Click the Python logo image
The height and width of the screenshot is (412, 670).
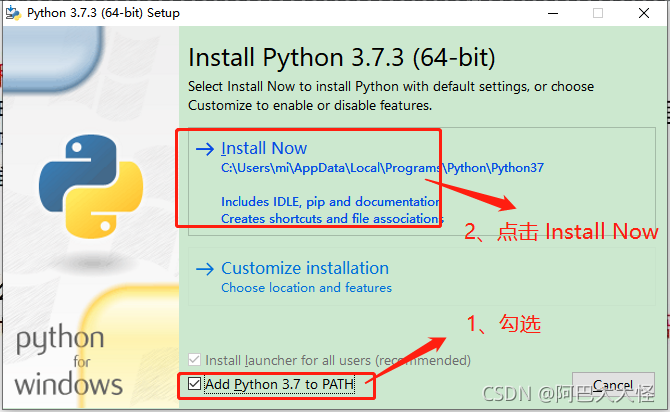pyautogui.click(x=91, y=186)
